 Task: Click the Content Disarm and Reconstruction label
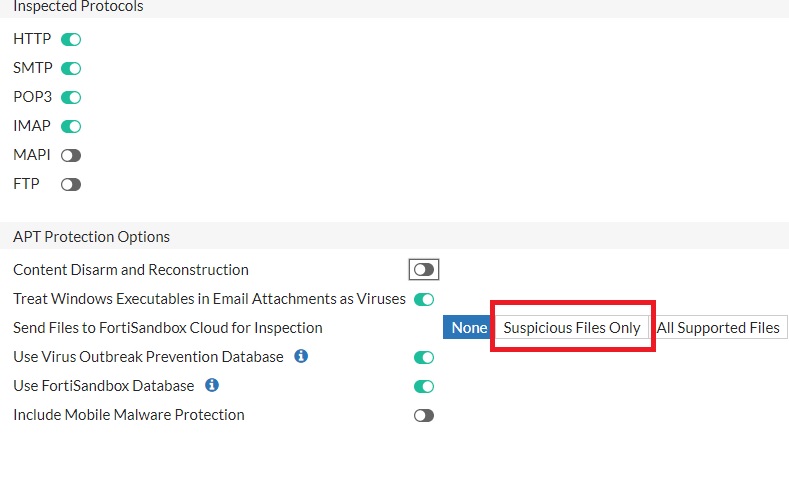[x=131, y=270]
